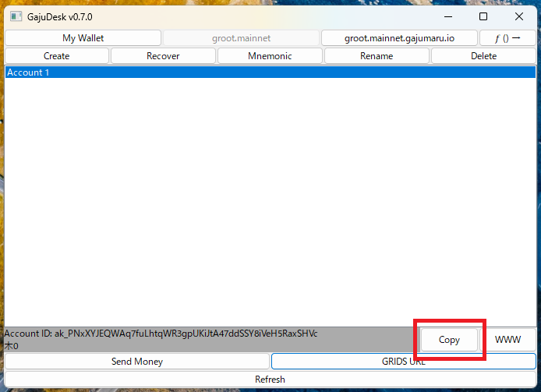Viewport: 541px width, 392px height.
Task: Open the WWW explorer link button
Action: click(x=508, y=340)
